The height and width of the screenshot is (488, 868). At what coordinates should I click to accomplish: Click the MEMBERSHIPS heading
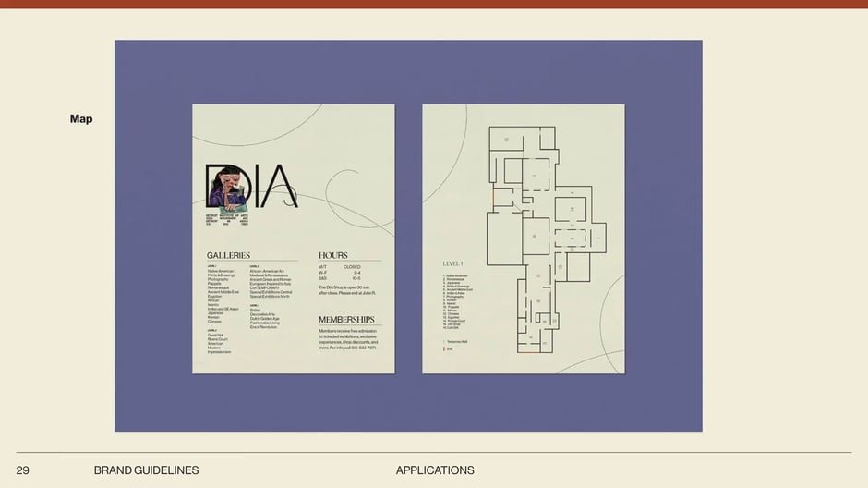click(x=346, y=320)
